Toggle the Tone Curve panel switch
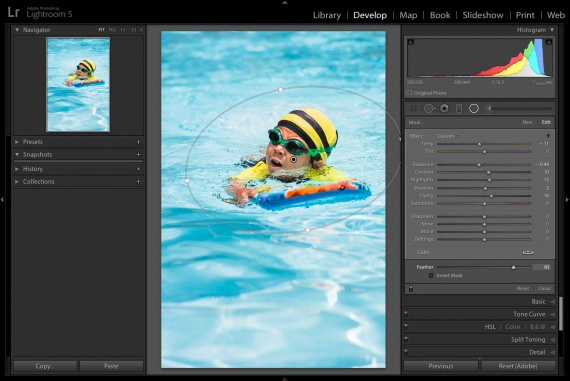570x381 pixels. pyautogui.click(x=406, y=314)
